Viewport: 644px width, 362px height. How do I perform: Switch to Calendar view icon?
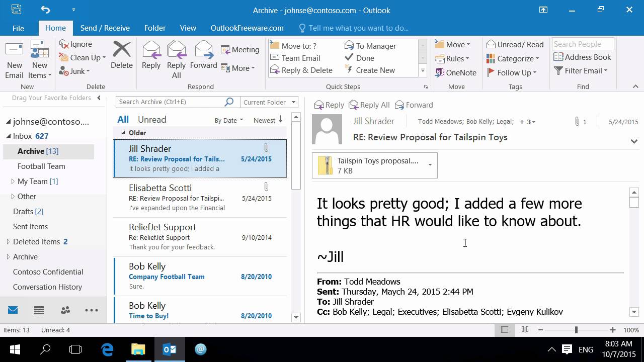click(39, 310)
